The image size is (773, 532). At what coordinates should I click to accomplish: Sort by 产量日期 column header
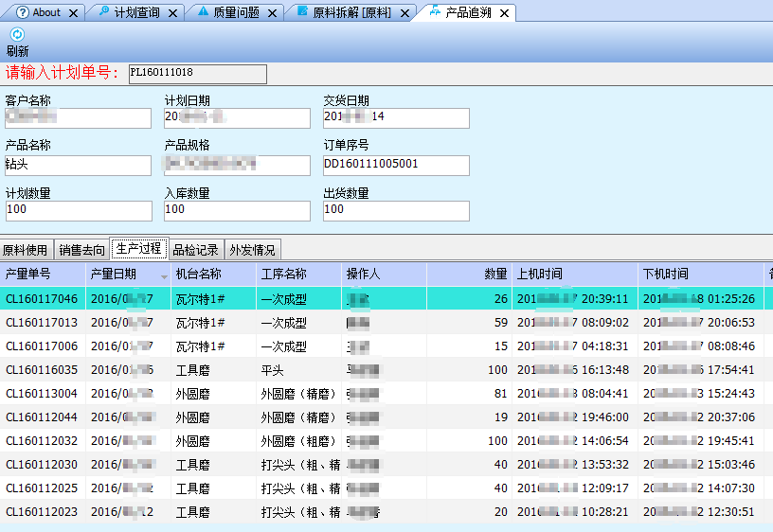click(x=127, y=275)
